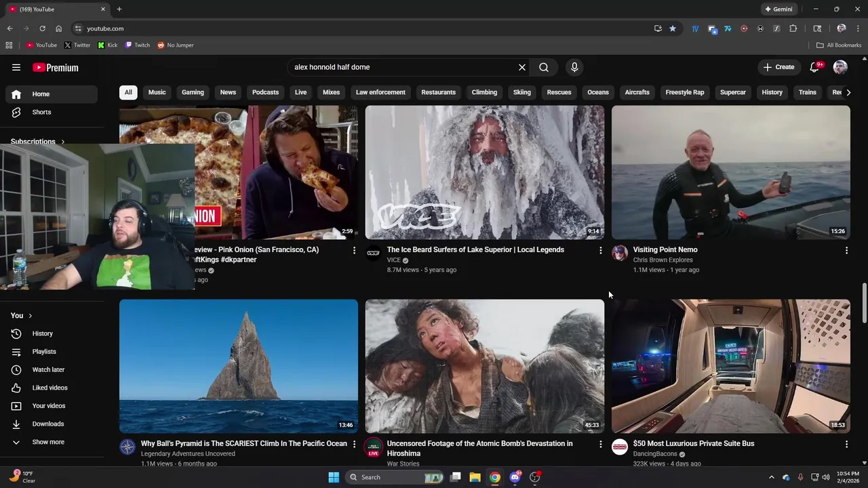
Task: Open options for Atomic Bomb Hiroshima video
Action: point(600,445)
